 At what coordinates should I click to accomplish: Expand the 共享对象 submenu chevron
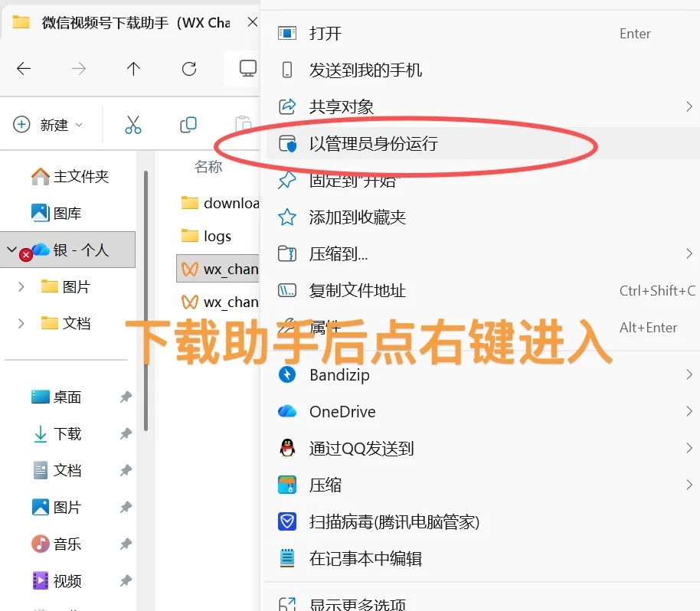tap(688, 106)
